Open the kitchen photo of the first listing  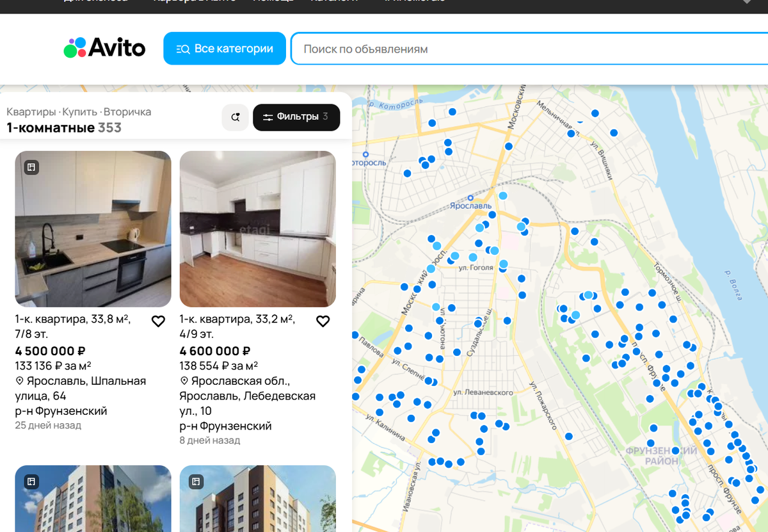(x=93, y=229)
